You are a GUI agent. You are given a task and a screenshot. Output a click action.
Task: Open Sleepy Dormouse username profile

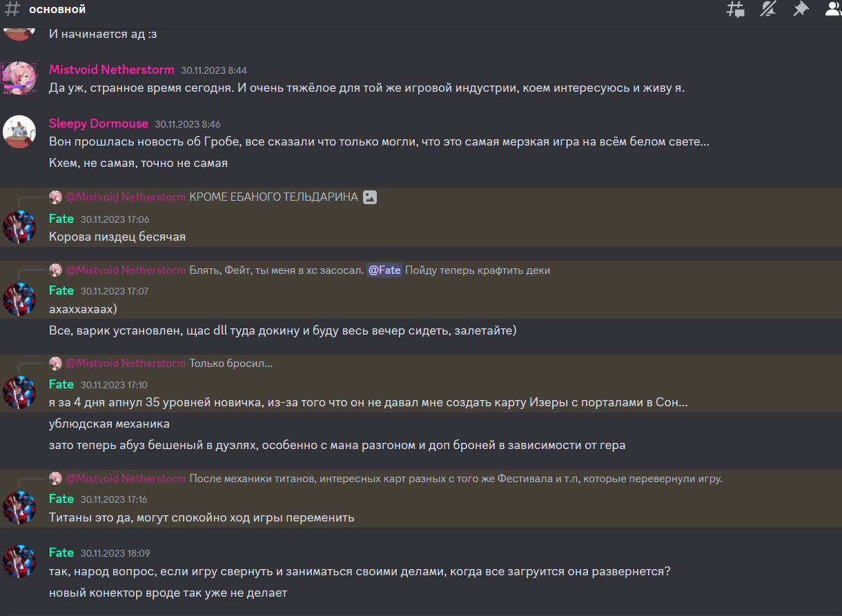(99, 123)
